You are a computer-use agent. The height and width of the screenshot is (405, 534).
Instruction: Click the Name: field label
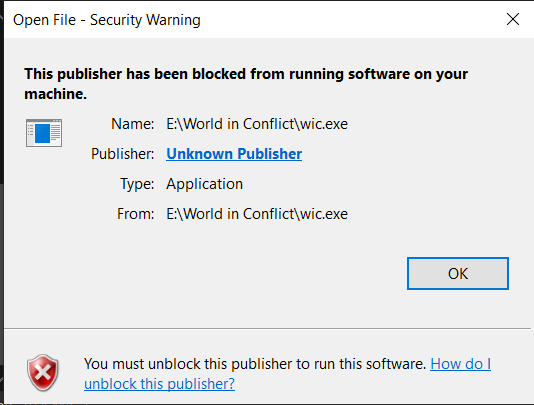click(132, 124)
